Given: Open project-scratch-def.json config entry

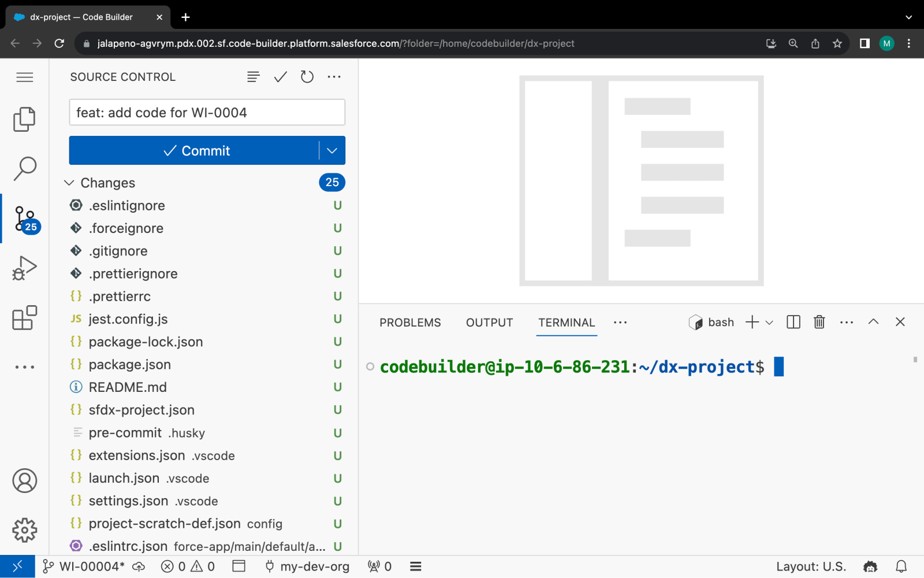Looking at the screenshot, I should [x=204, y=524].
